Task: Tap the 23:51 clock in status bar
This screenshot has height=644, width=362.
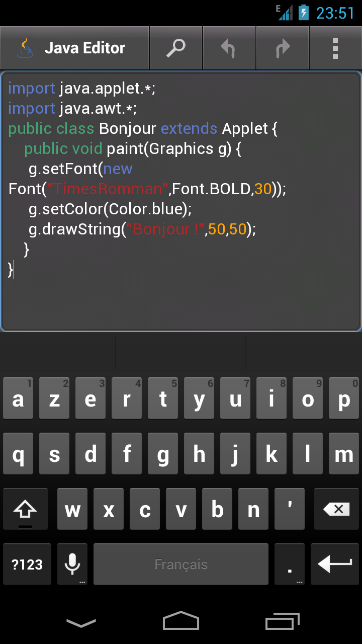Action: [335, 13]
